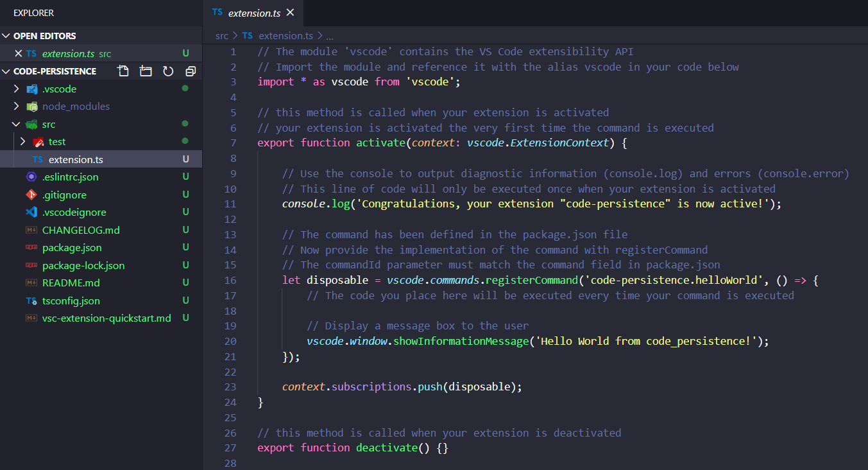Expand the test folder
This screenshot has width=868, height=470.
pos(56,141)
